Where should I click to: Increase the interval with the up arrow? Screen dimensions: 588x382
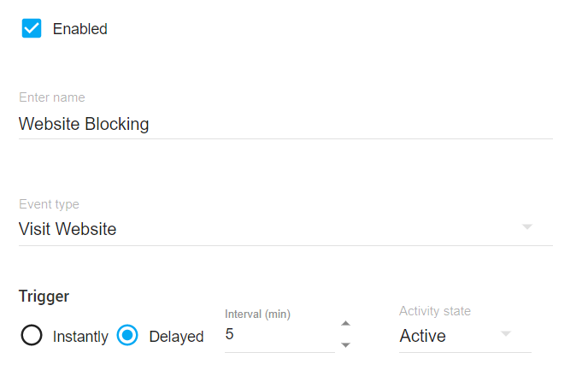point(345,323)
